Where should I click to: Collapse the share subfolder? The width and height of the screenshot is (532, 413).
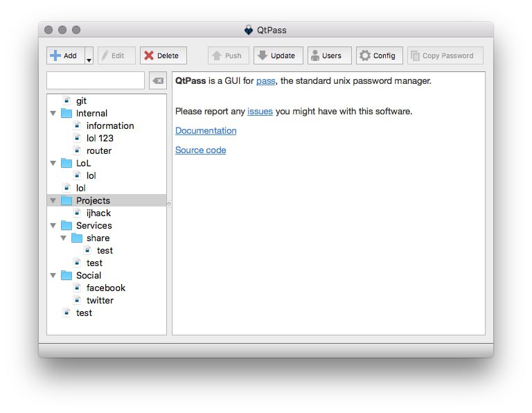64,238
